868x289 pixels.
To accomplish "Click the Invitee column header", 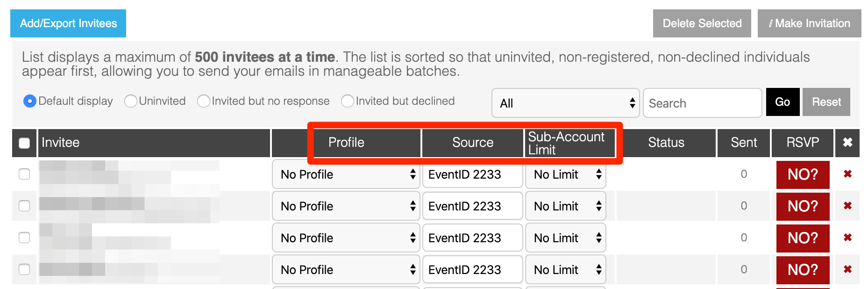I will (x=154, y=143).
